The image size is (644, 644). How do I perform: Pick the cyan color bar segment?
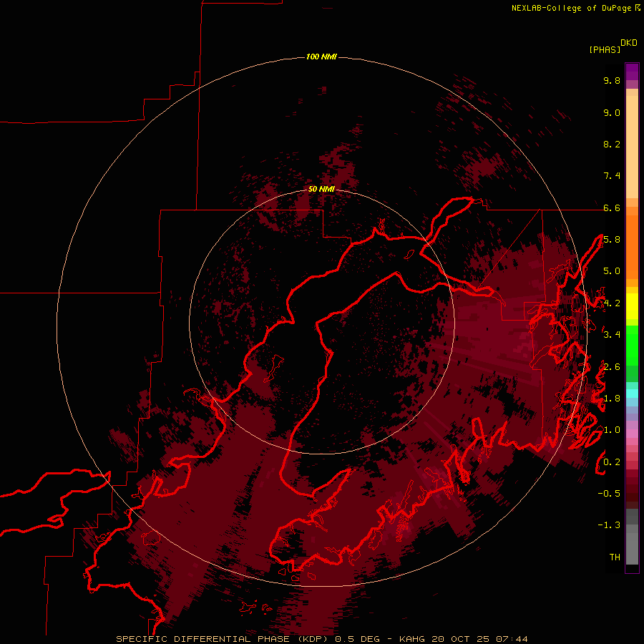[632, 394]
